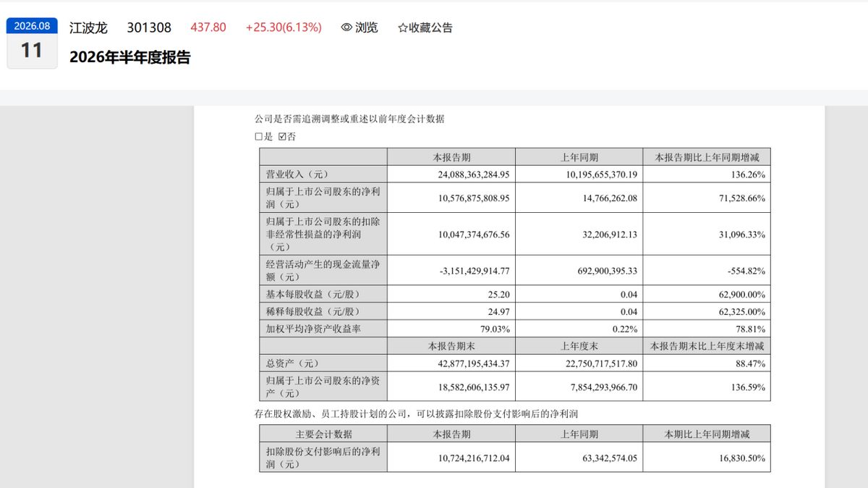The height and width of the screenshot is (488, 868).
Task: Click the 收藏公告 favorite button
Action: click(x=425, y=28)
